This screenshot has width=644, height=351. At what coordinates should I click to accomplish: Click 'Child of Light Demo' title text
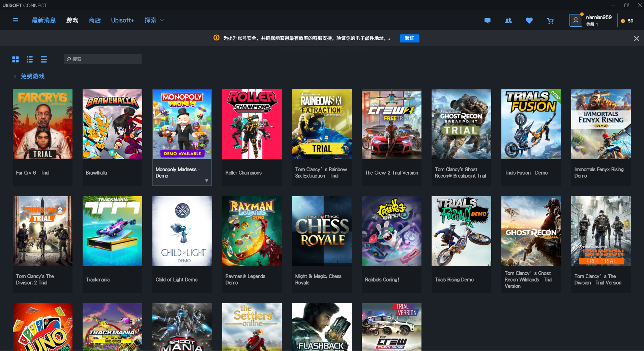pyautogui.click(x=176, y=280)
